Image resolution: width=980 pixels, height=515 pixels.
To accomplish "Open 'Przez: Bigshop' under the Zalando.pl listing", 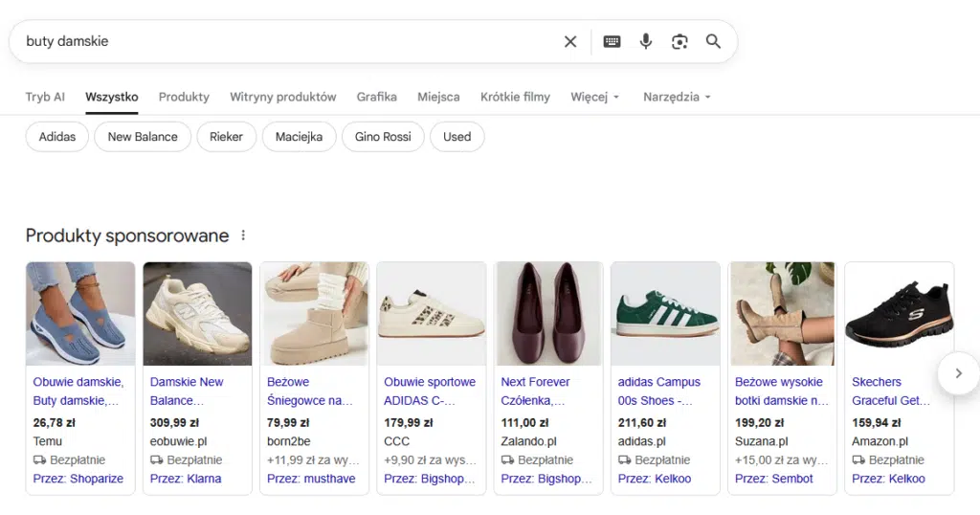I will (546, 479).
